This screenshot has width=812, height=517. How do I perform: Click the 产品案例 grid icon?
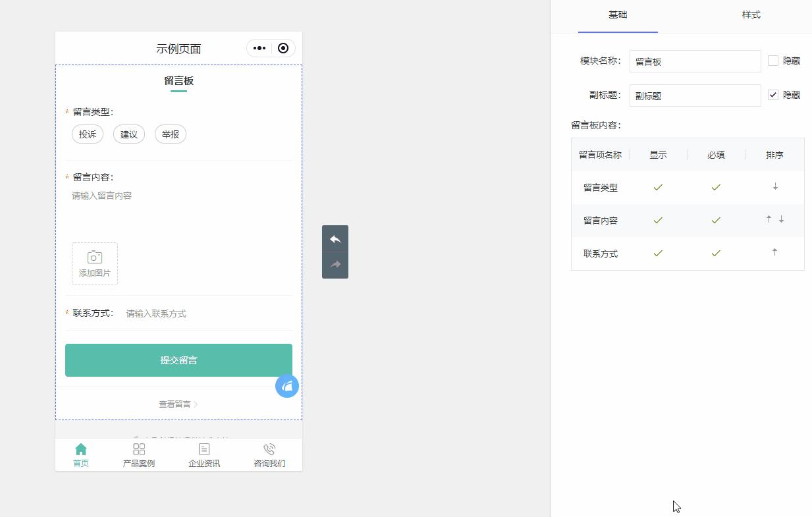[x=138, y=449]
